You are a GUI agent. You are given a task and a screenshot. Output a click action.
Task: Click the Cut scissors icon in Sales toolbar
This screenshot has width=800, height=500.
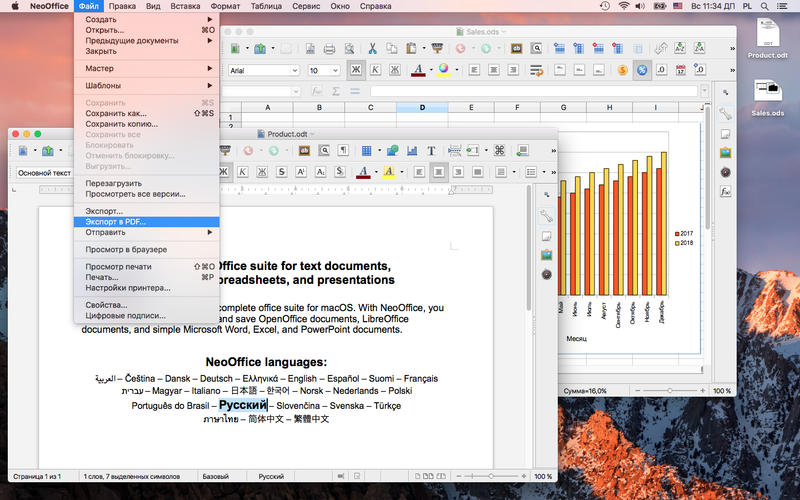tap(371, 48)
